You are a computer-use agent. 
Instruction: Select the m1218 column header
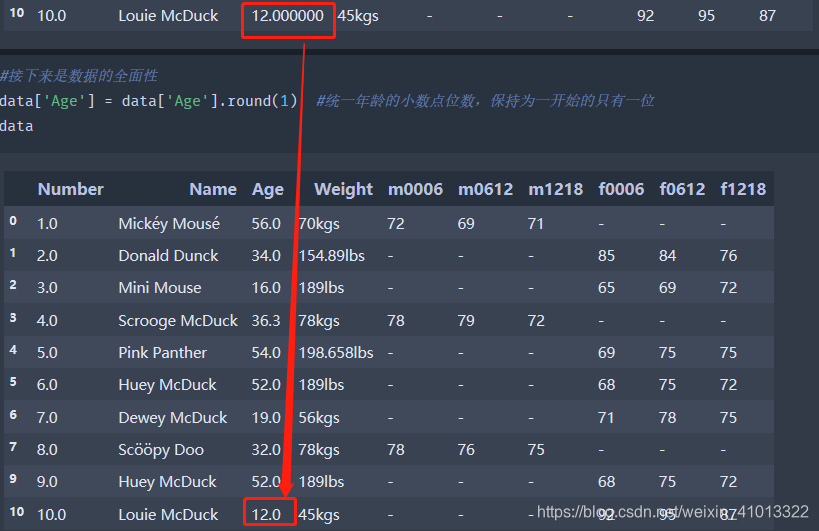556,189
